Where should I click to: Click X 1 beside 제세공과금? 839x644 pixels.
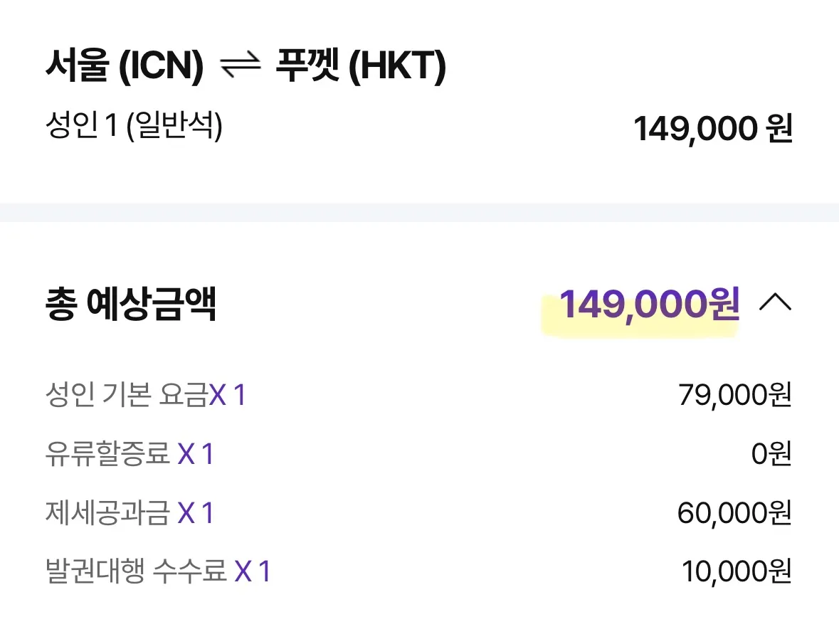click(196, 513)
